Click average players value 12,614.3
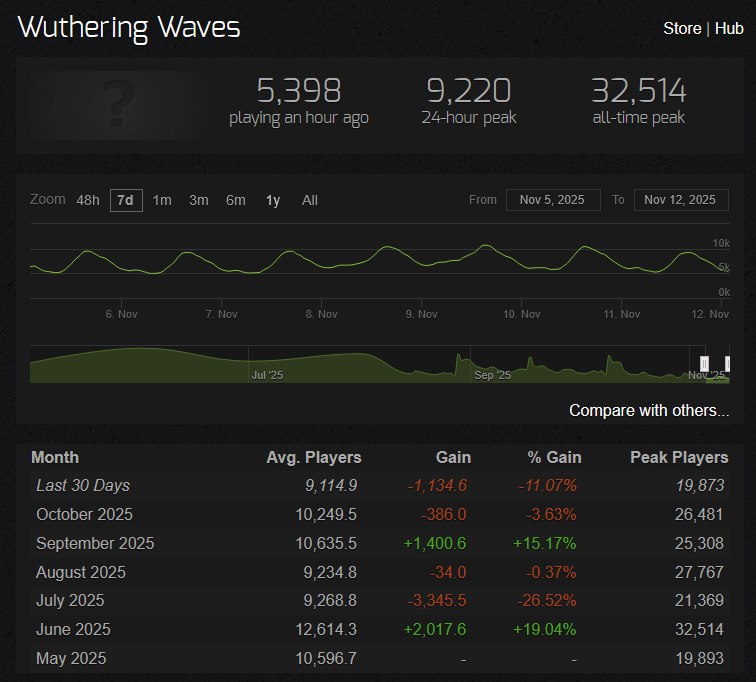The width and height of the screenshot is (756, 682). pyautogui.click(x=326, y=629)
